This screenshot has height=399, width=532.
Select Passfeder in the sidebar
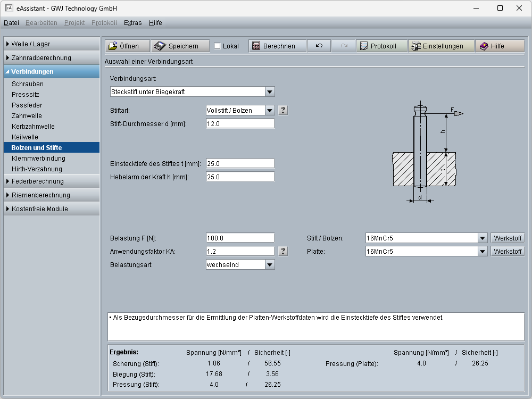27,105
